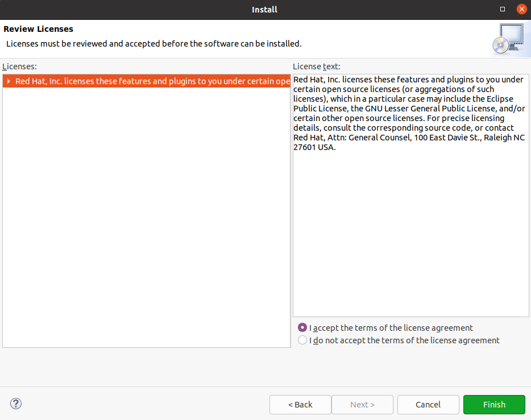Click the "Licenses must be reviewed" description text
The image size is (531, 420).
(x=154, y=43)
